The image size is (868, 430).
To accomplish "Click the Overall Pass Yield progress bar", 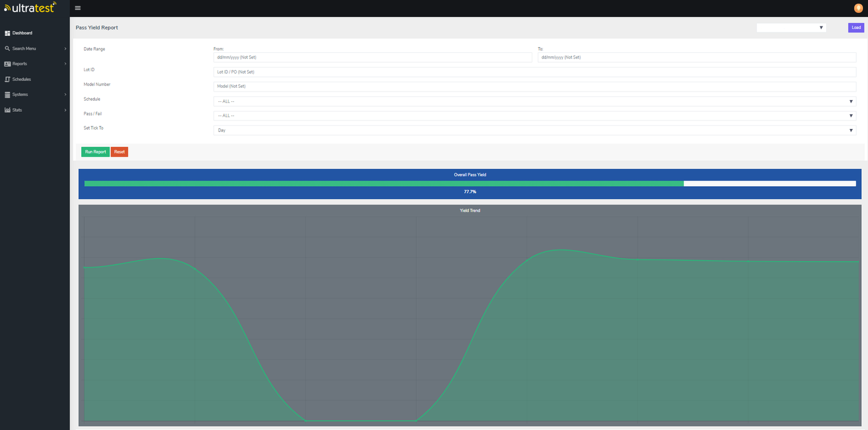I will pyautogui.click(x=470, y=184).
